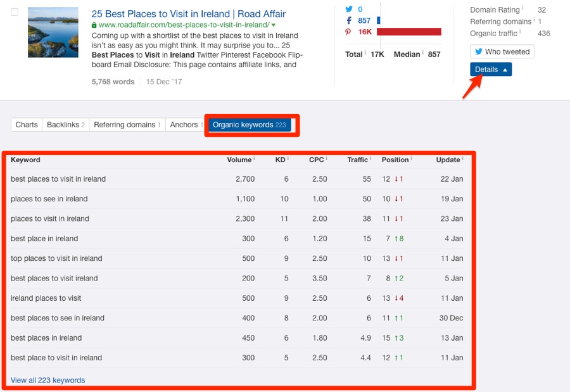This screenshot has width=570, height=392.
Task: Click the Twitter bird share count icon
Action: click(349, 9)
